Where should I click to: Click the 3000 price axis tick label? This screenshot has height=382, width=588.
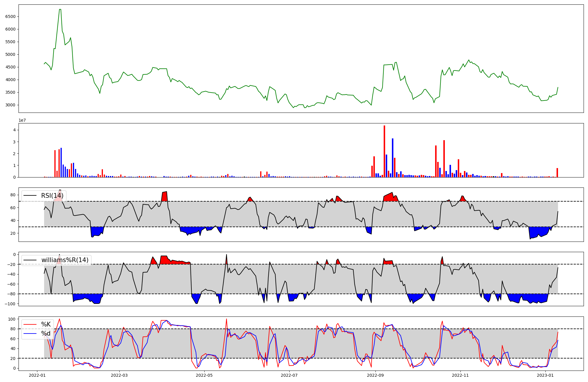tap(11, 105)
